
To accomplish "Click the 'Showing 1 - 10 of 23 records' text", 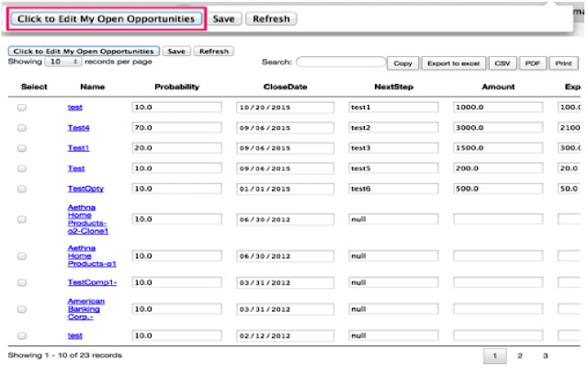I will pyautogui.click(x=65, y=355).
